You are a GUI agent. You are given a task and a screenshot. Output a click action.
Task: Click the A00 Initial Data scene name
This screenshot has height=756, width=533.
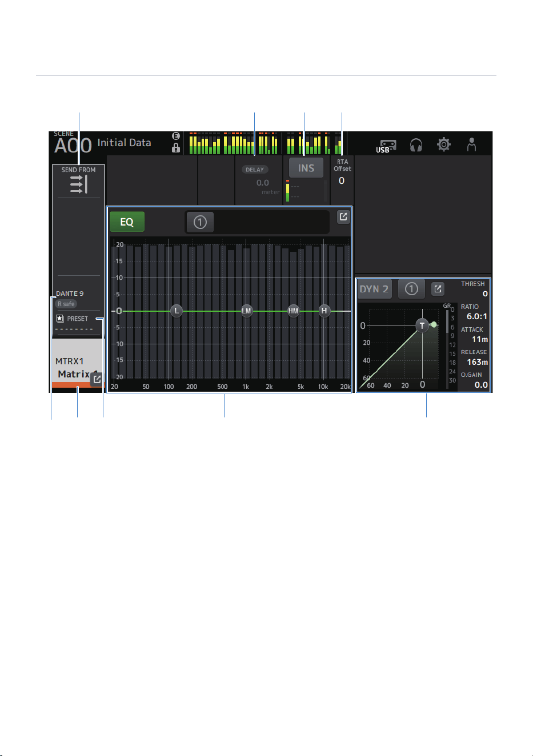(103, 144)
